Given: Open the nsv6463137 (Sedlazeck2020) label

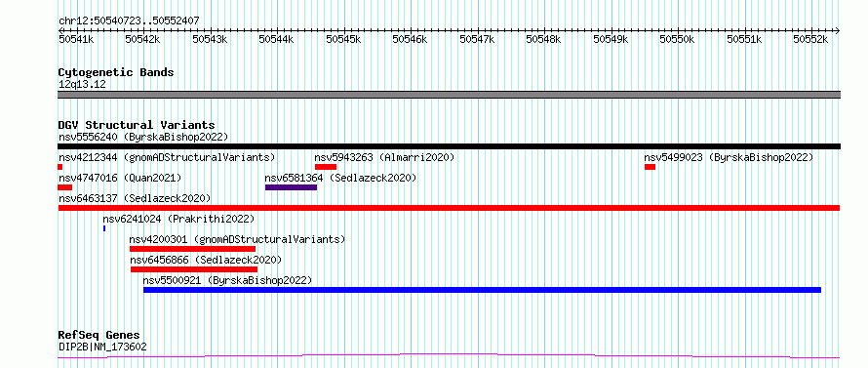Looking at the screenshot, I should [x=135, y=198].
